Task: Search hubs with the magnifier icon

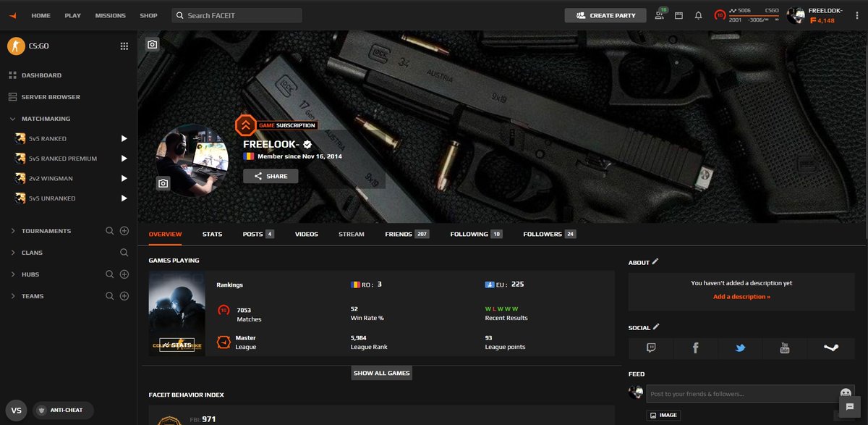Action: [110, 274]
